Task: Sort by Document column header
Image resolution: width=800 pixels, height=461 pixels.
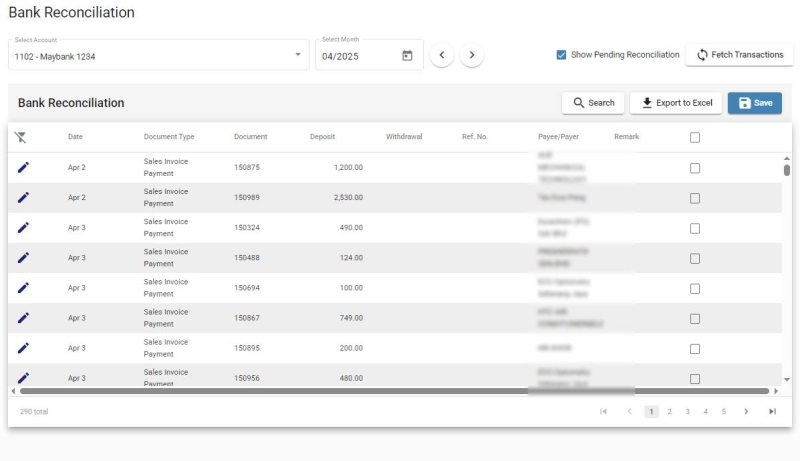Action: (251, 137)
